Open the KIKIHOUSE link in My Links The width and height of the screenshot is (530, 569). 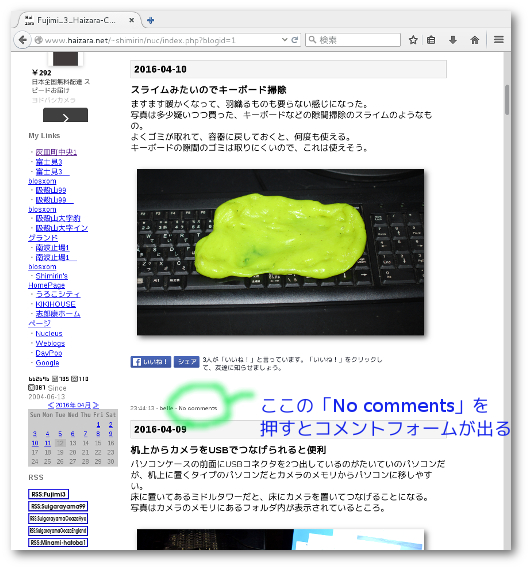pos(56,304)
